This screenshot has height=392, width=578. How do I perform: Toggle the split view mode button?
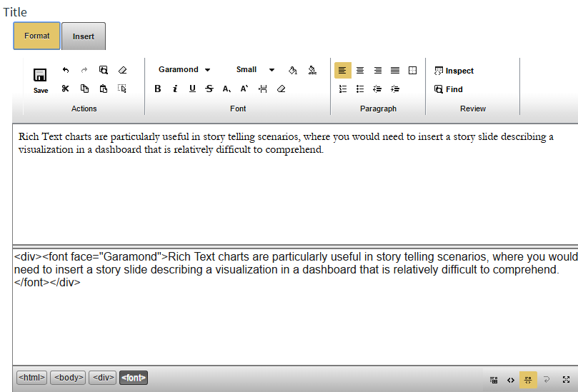pyautogui.click(x=529, y=380)
